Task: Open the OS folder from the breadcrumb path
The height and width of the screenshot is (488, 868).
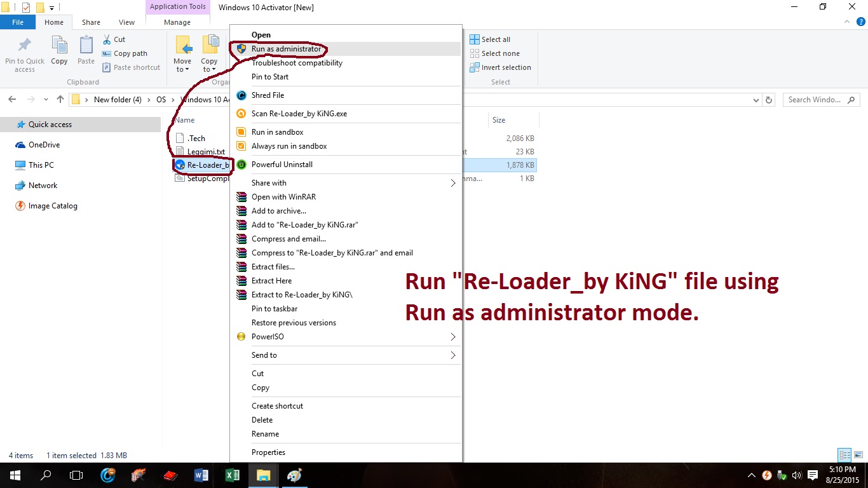Action: (161, 99)
